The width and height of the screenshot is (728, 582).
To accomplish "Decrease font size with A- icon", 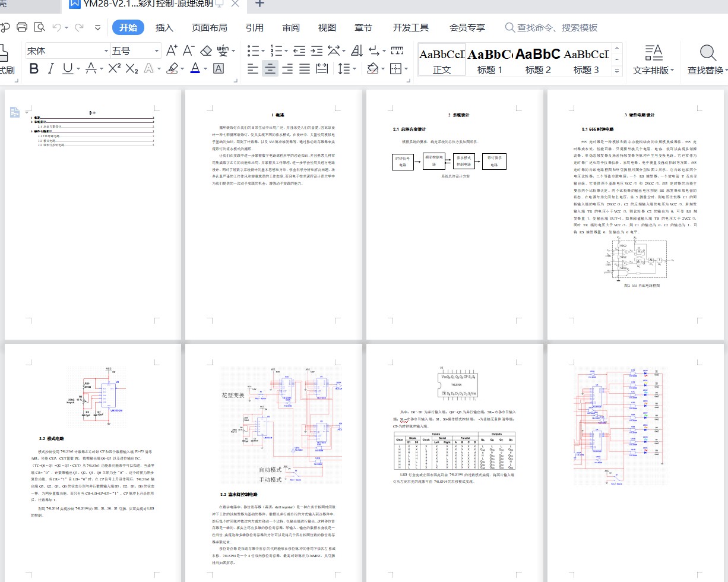I will tap(189, 50).
